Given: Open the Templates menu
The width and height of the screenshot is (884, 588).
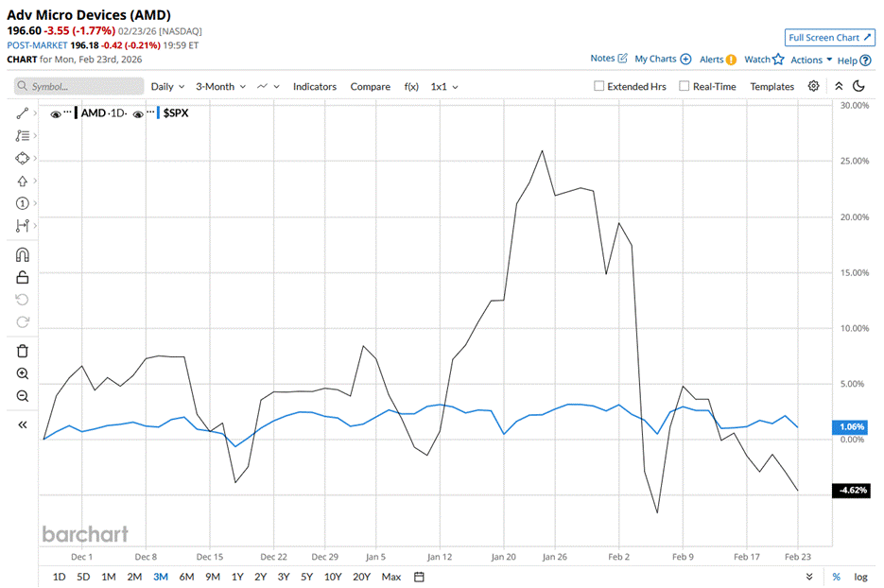Looking at the screenshot, I should coord(771,86).
